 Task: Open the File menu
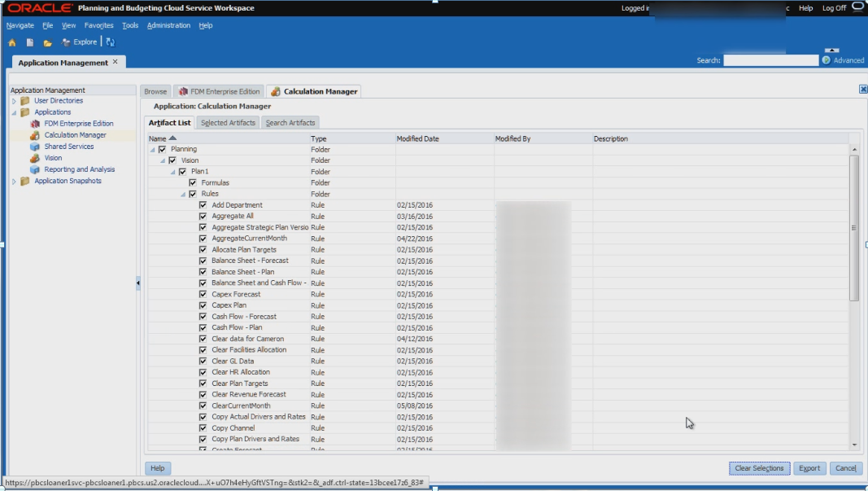click(x=48, y=25)
